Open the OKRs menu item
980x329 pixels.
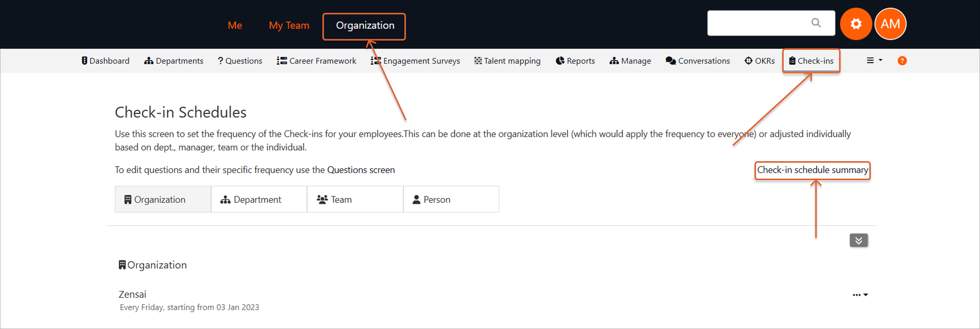760,61
